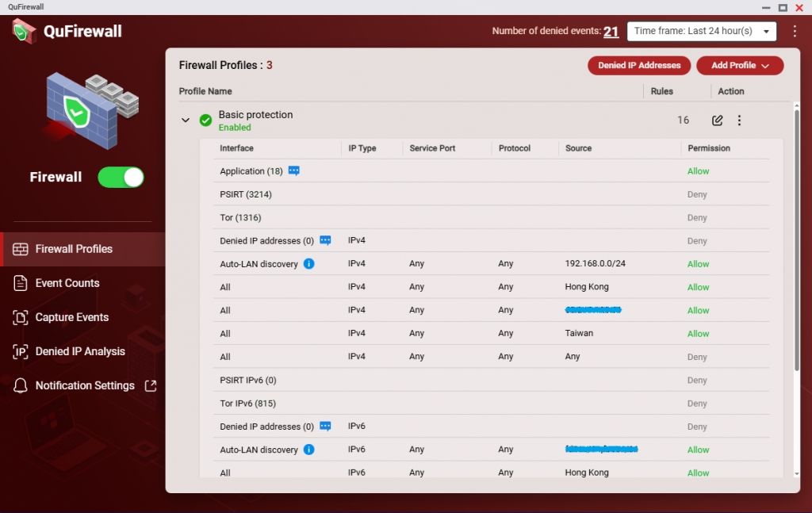Toggle the Firewall switch off
The width and height of the screenshot is (812, 513).
tap(121, 178)
